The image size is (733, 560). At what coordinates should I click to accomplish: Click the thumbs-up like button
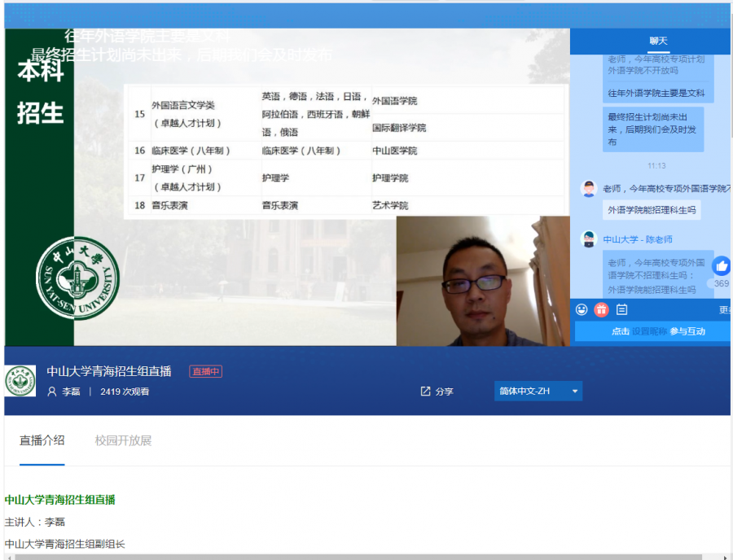[722, 266]
